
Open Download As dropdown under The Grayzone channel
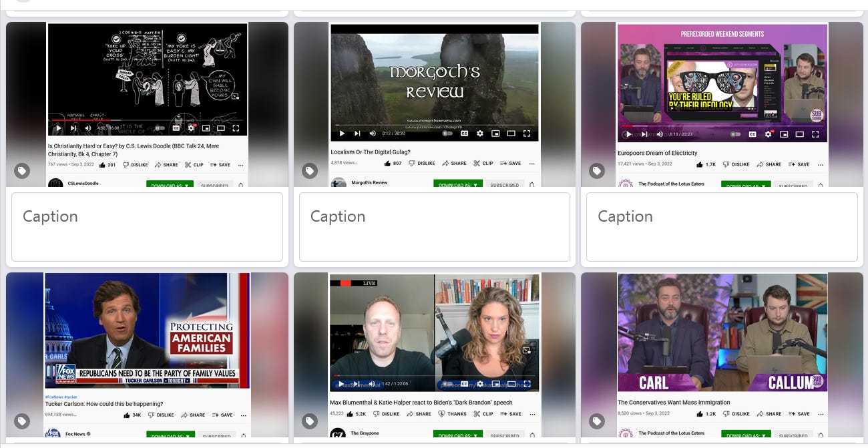click(x=457, y=435)
